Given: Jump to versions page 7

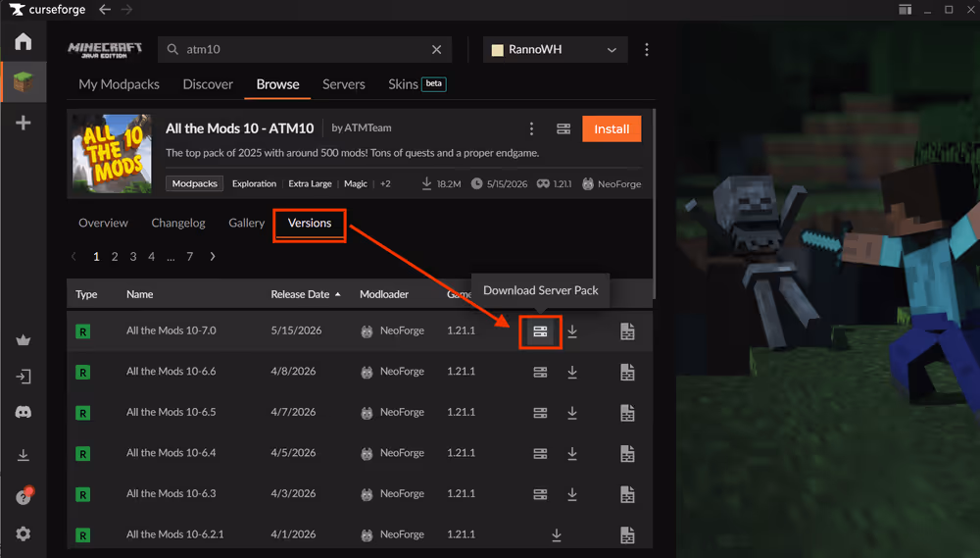Looking at the screenshot, I should tap(190, 257).
